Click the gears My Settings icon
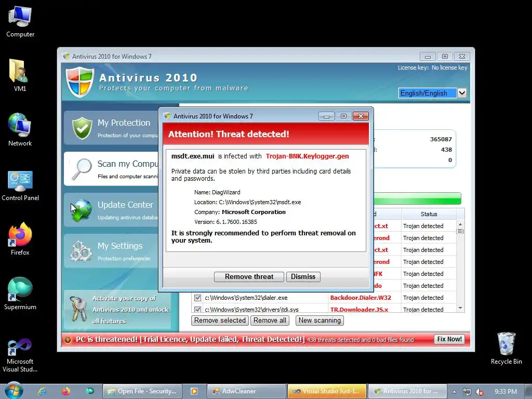Image resolution: width=532 pixels, height=399 pixels. point(81,251)
